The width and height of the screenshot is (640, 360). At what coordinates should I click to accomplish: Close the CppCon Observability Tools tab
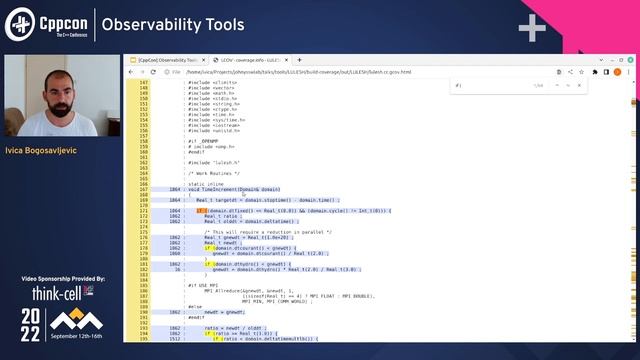pyautogui.click(x=204, y=60)
